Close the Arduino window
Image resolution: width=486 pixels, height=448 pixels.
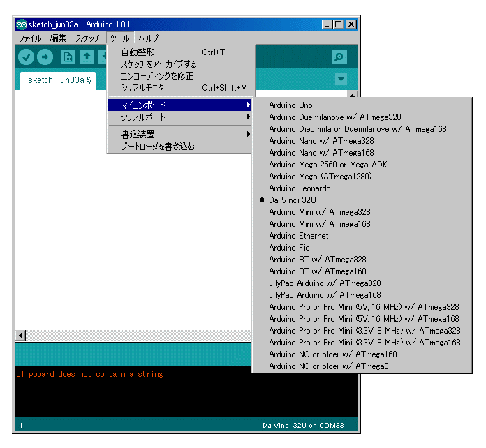coord(351,24)
